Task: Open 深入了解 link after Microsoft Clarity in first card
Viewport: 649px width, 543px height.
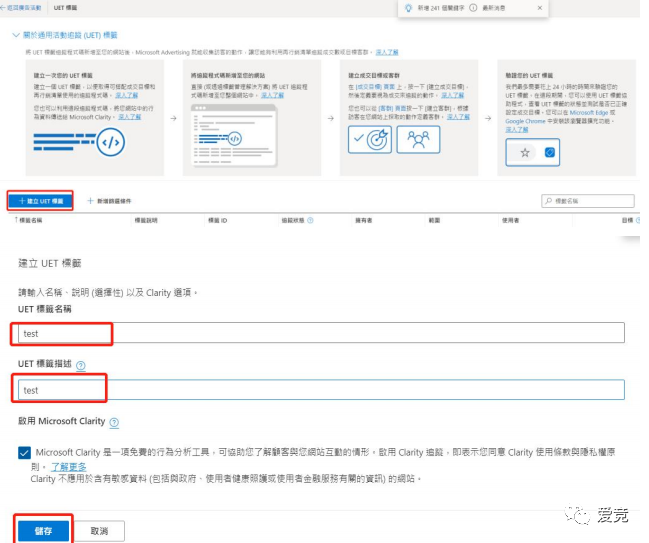Action: pyautogui.click(x=130, y=117)
